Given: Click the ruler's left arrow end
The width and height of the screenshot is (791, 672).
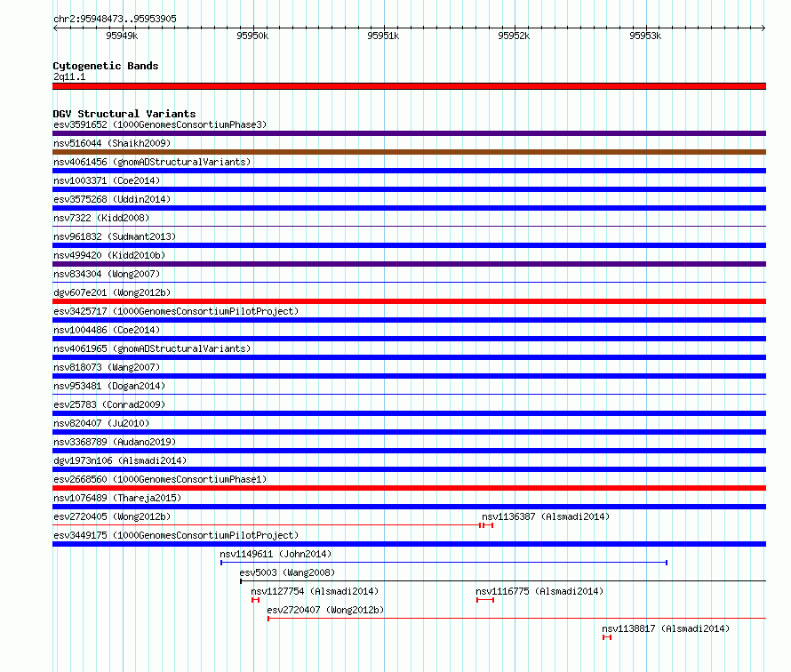Looking at the screenshot, I should point(55,28).
